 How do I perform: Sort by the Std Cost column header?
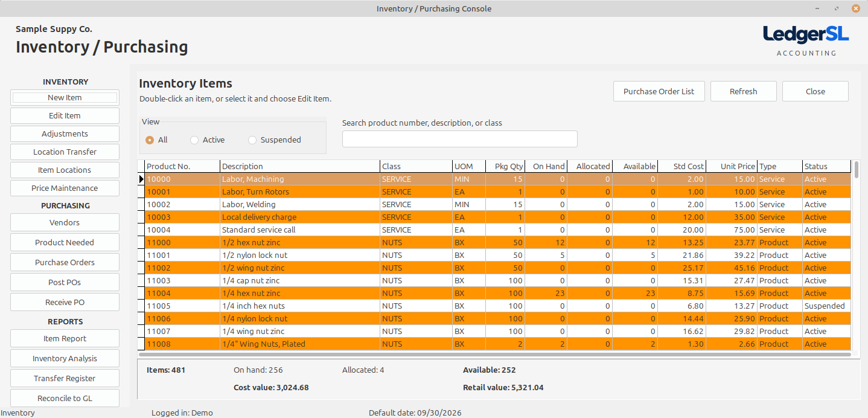pos(682,166)
